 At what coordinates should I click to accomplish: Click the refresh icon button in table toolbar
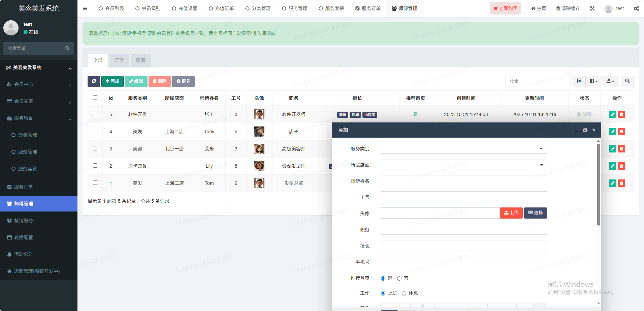coord(94,81)
